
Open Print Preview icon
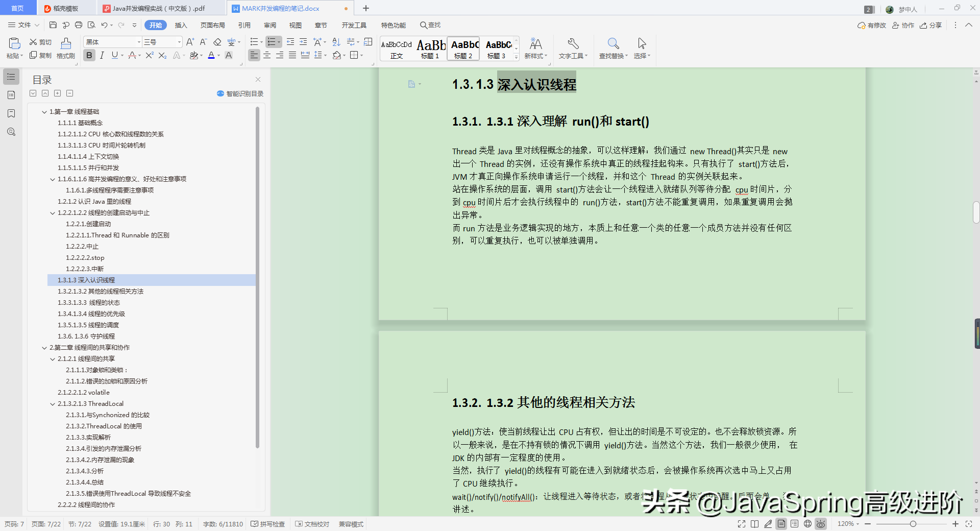[x=91, y=25]
